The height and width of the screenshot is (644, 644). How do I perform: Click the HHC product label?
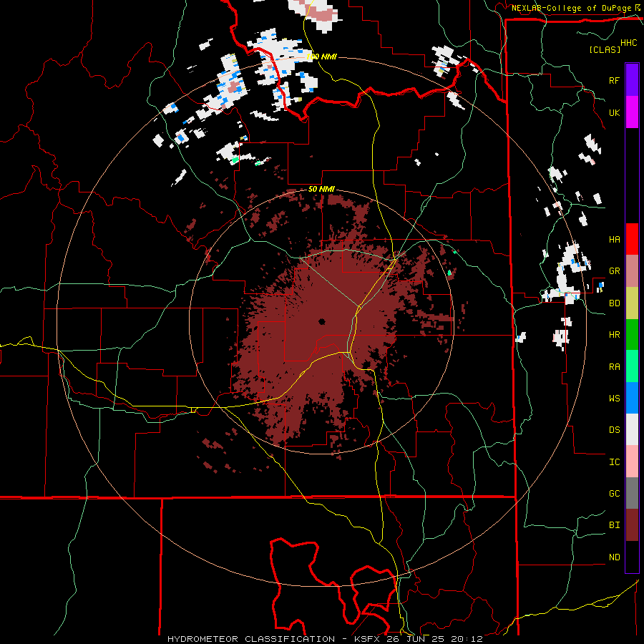click(x=628, y=43)
